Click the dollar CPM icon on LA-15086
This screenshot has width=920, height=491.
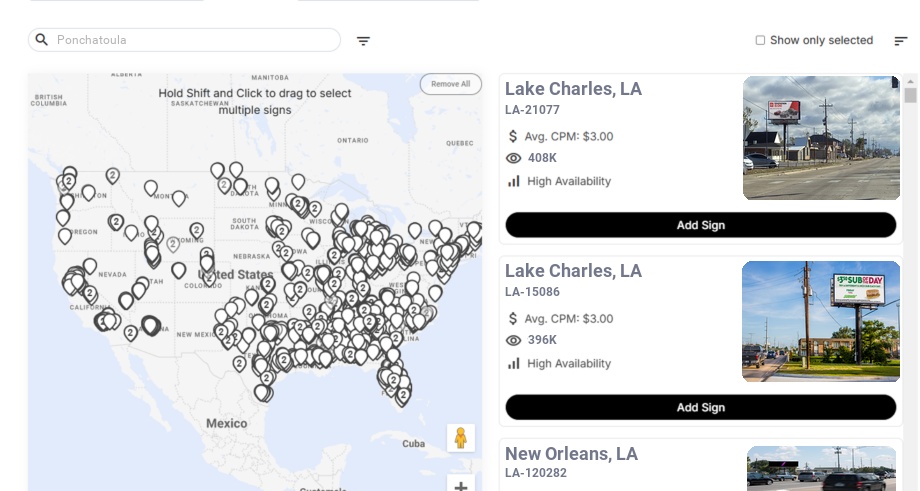point(514,319)
